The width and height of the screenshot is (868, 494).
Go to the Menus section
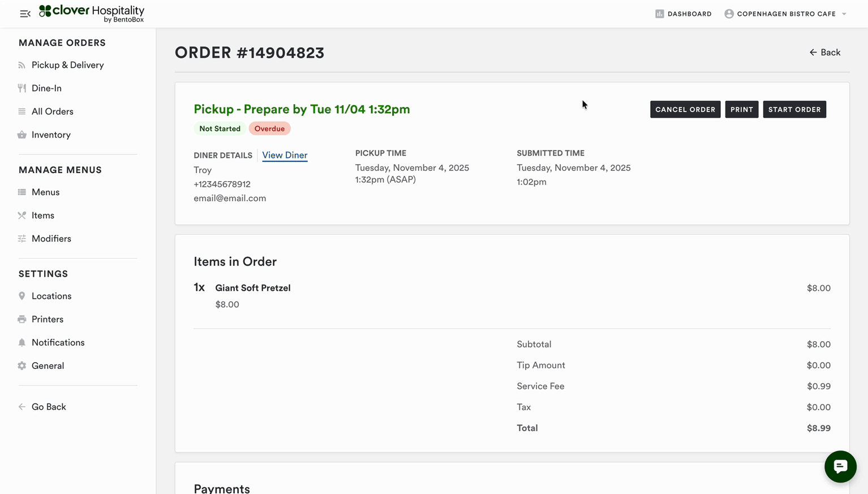point(45,192)
